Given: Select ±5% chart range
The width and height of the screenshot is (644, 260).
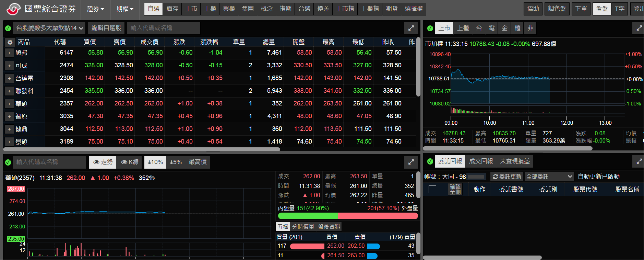Looking at the screenshot, I should click(176, 162).
